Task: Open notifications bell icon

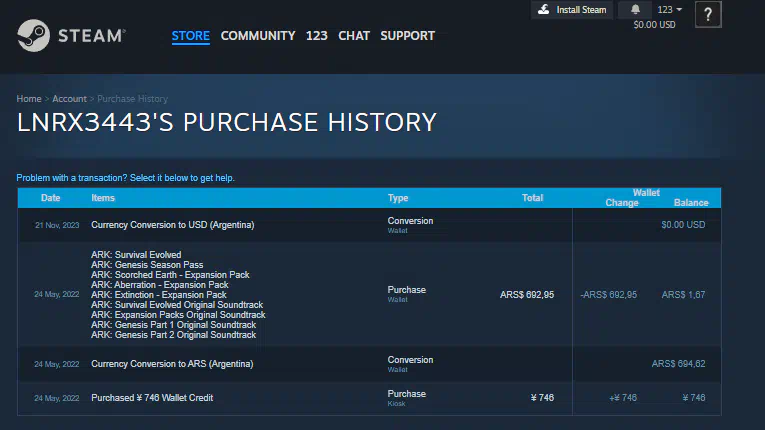Action: pyautogui.click(x=635, y=9)
